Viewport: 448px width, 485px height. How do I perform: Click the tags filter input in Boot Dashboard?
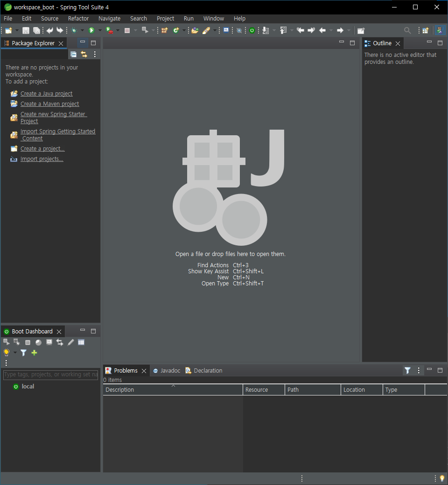[50, 374]
